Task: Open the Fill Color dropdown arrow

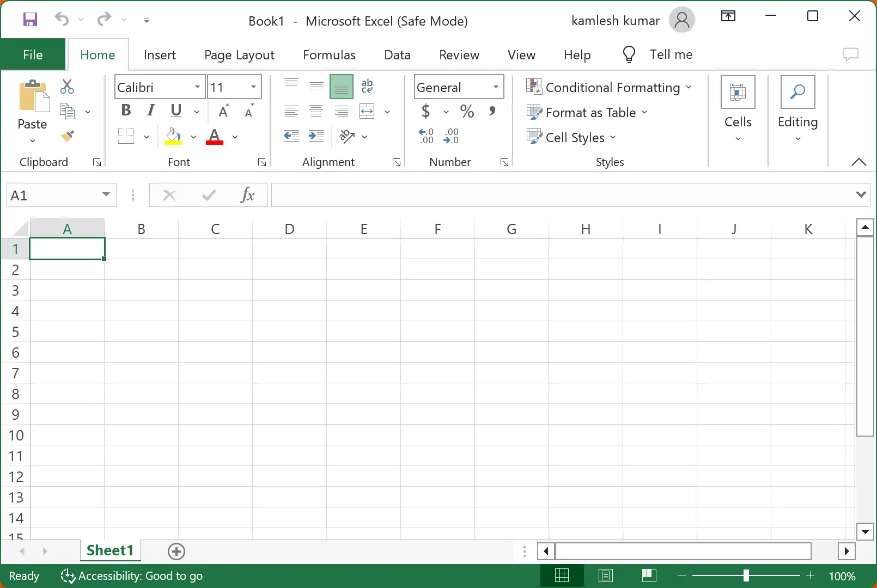Action: click(194, 137)
